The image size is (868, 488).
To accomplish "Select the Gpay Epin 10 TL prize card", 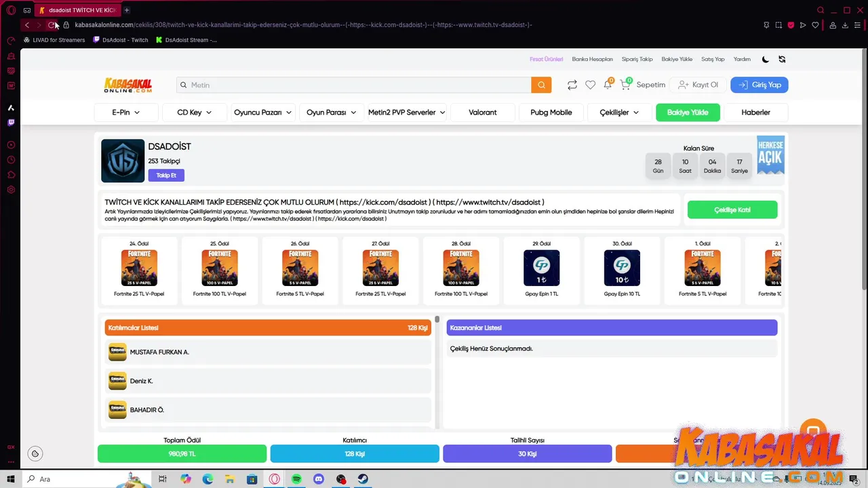I will pyautogui.click(x=622, y=269).
